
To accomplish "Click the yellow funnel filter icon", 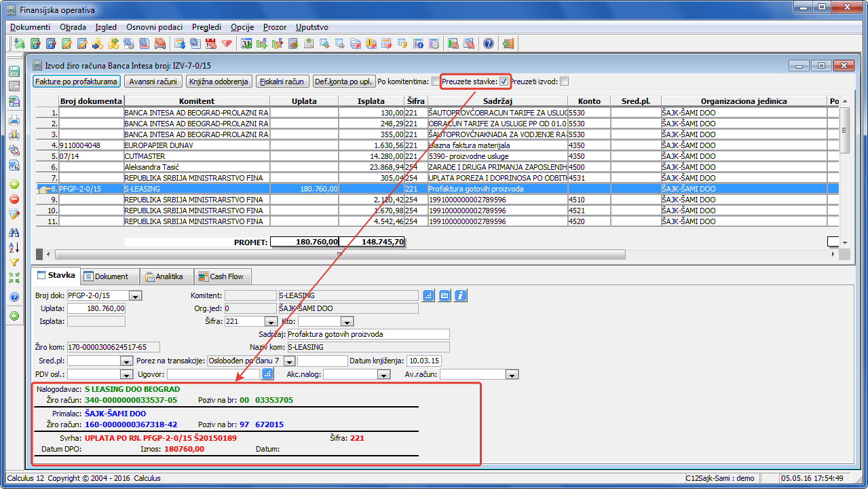I will (14, 263).
